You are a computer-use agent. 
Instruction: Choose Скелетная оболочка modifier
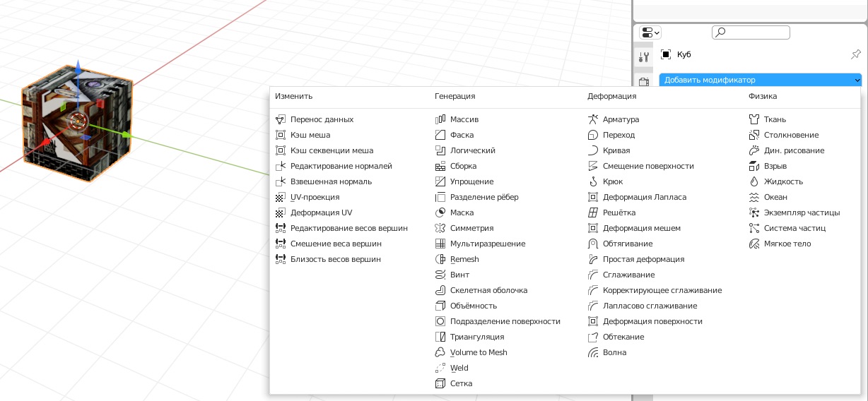pos(481,290)
